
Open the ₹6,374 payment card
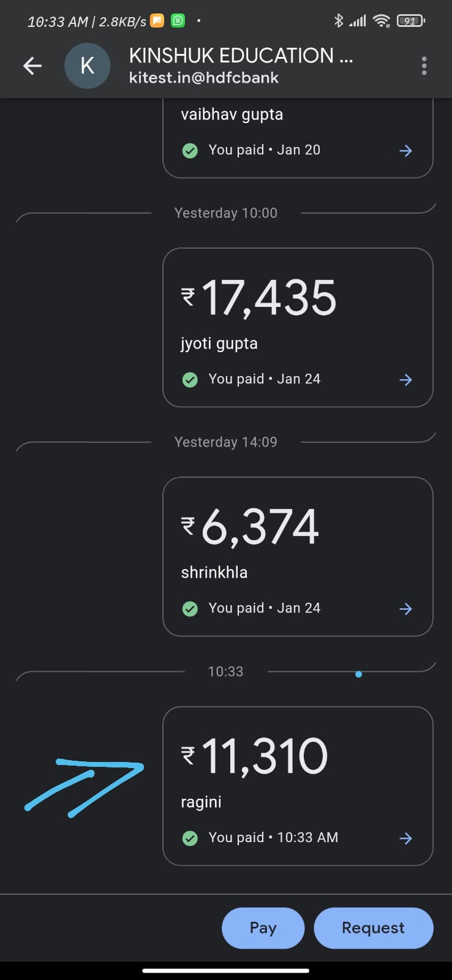pos(298,556)
